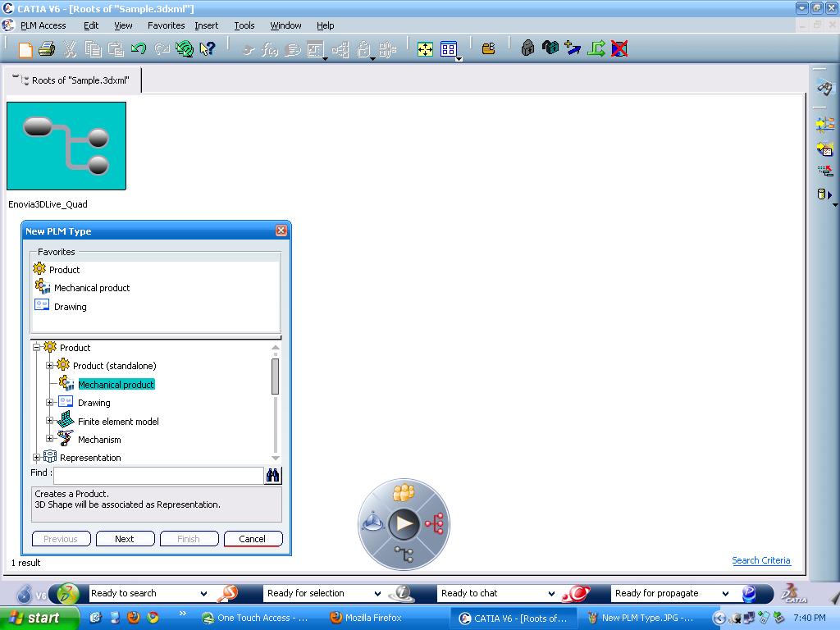Viewport: 840px width, 630px height.
Task: Click the compass red structure tree icon
Action: (435, 523)
